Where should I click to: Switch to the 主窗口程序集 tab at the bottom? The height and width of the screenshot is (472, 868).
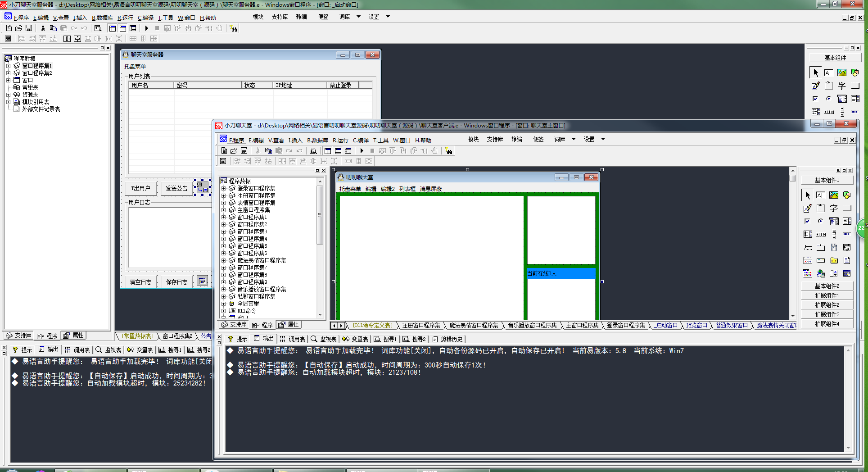coord(582,325)
